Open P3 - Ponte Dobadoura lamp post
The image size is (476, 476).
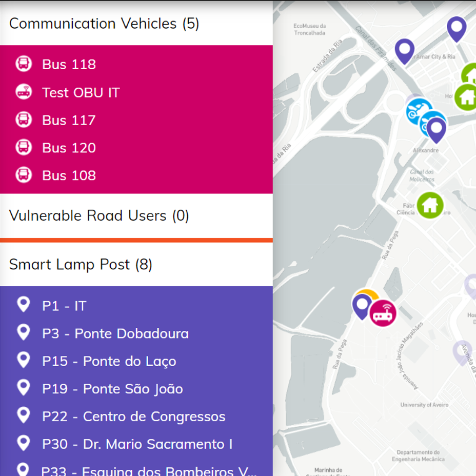(x=136, y=333)
